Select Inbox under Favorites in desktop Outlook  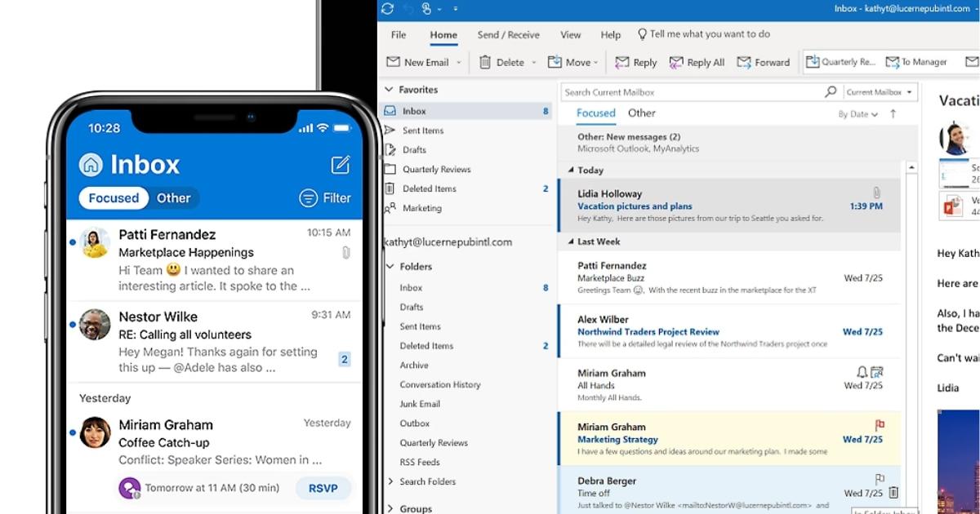coord(466,111)
